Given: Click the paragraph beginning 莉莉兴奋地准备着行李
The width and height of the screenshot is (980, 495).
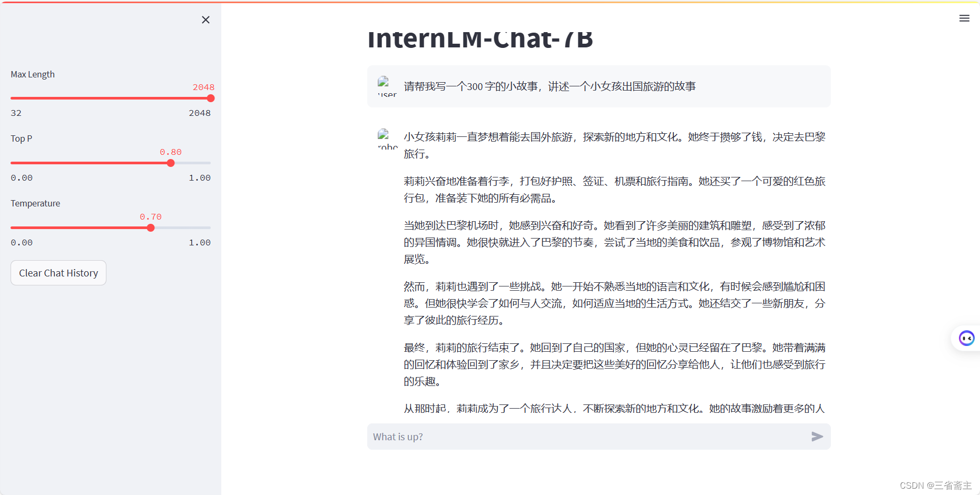Looking at the screenshot, I should point(614,190).
